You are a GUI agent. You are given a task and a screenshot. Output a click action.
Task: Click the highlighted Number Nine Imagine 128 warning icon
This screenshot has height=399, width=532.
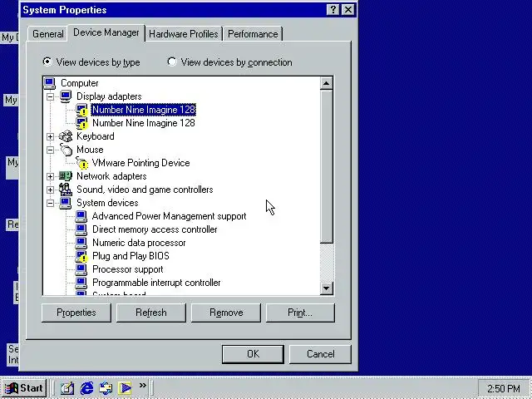[x=81, y=110]
